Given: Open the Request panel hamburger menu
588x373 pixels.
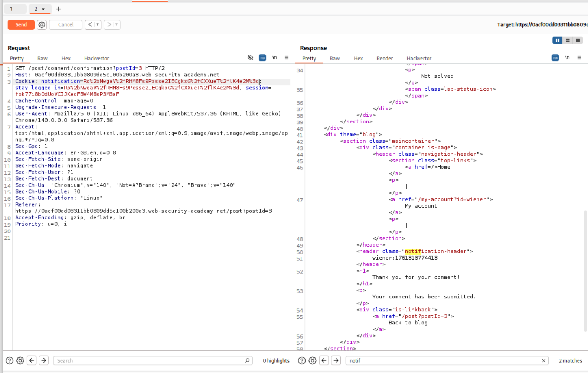Looking at the screenshot, I should coord(286,57).
